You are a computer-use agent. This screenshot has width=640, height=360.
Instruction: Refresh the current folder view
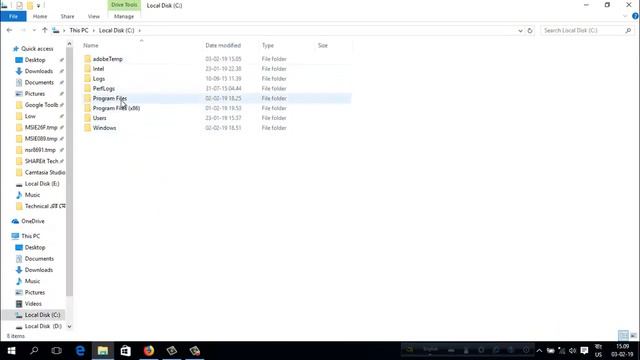530,30
